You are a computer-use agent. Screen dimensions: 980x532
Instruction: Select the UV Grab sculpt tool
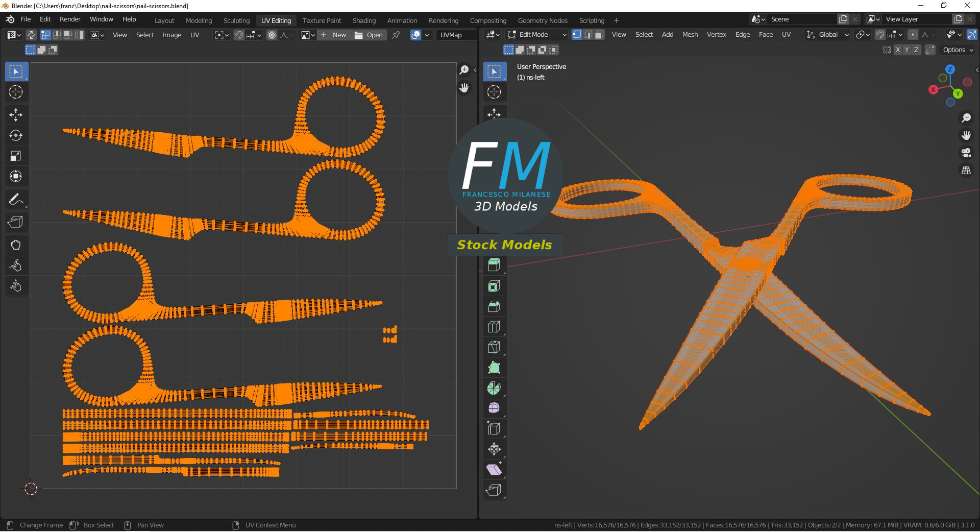coord(16,245)
